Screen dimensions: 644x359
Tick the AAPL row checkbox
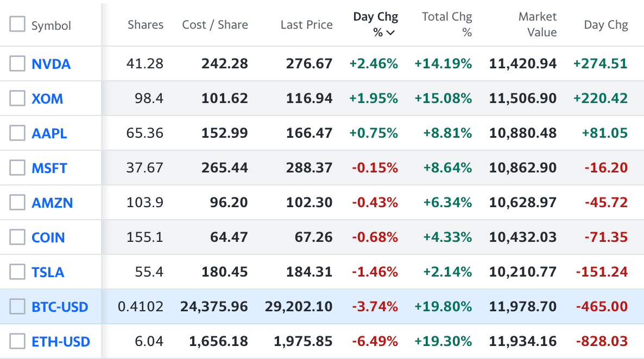tap(17, 133)
